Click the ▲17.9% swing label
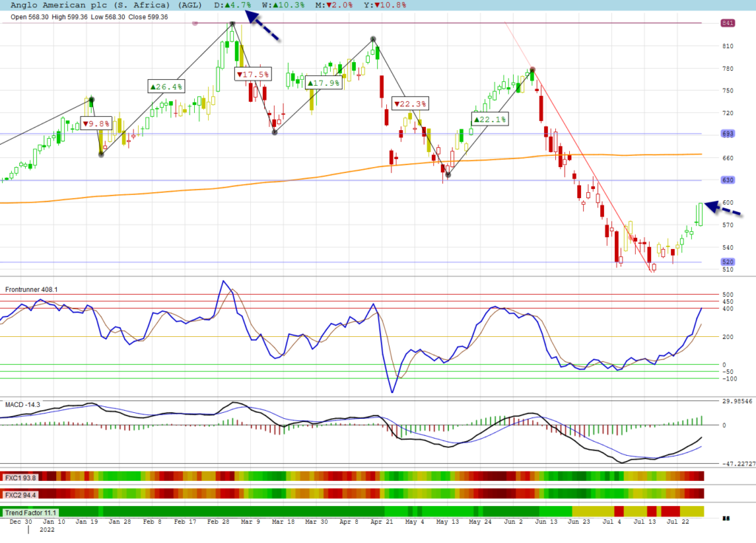The image size is (756, 543). [x=323, y=83]
